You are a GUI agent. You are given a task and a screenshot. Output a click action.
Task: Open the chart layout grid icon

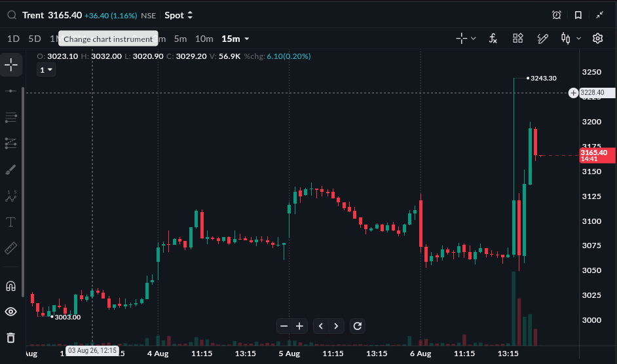pyautogui.click(x=518, y=38)
